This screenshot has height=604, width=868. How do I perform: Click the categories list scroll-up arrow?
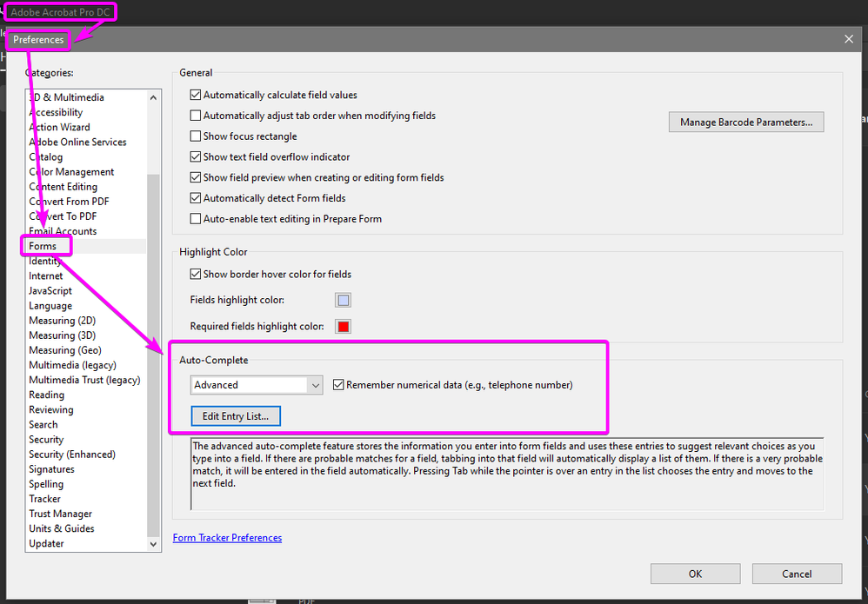click(153, 98)
